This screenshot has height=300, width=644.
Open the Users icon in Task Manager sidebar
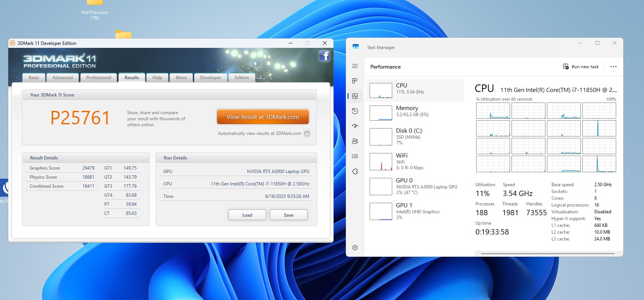coord(355,141)
